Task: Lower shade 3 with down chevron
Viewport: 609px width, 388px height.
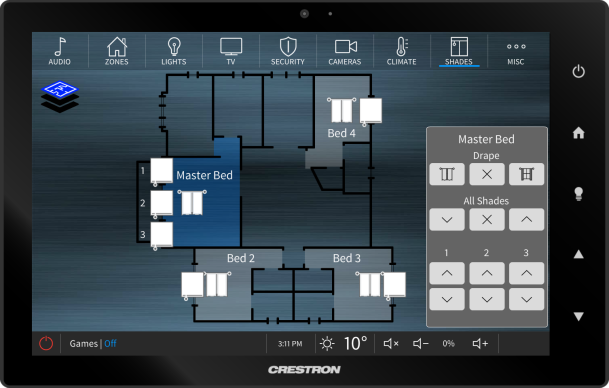Action: [x=526, y=299]
